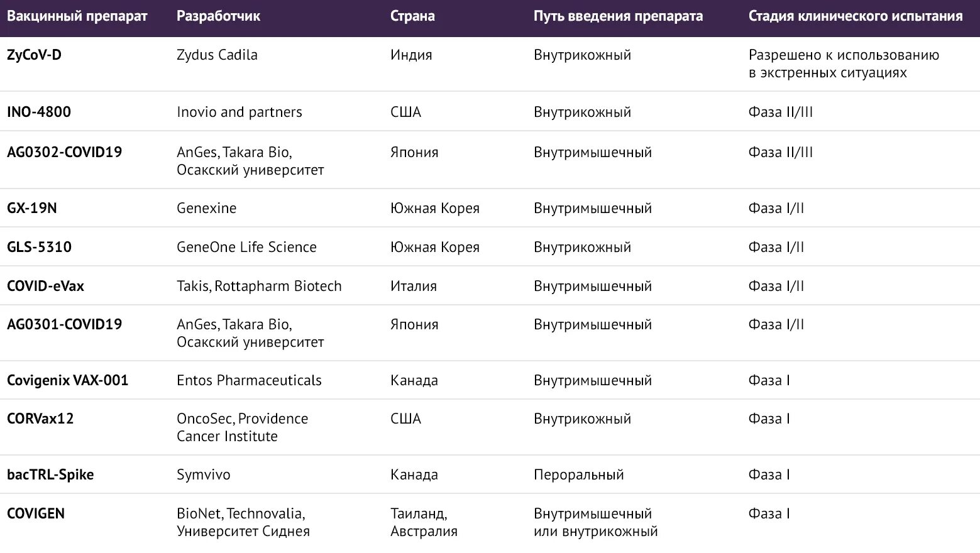Click the GX-19N vaccine entry
This screenshot has width=980, height=553.
point(32,208)
